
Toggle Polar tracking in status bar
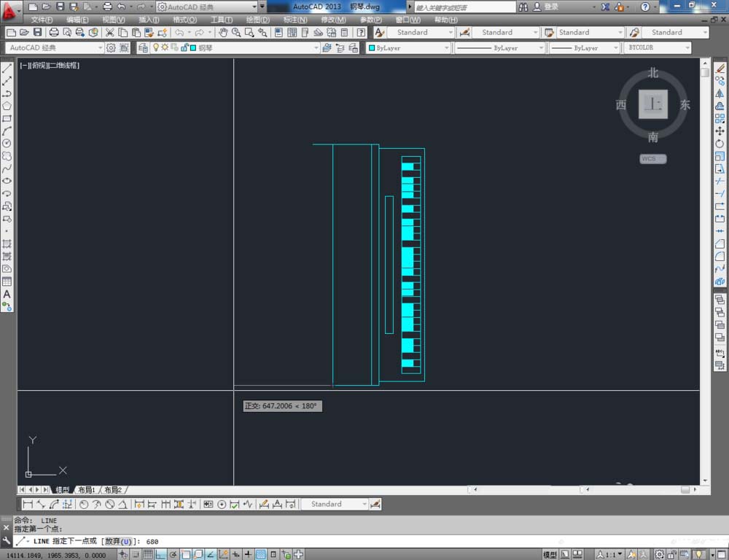point(173,554)
